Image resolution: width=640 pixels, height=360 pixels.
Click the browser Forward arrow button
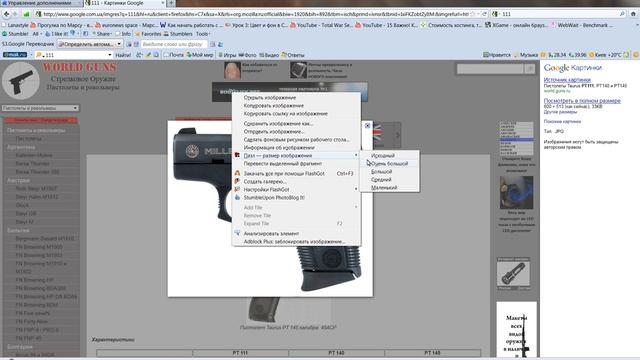pyautogui.click(x=15, y=14)
